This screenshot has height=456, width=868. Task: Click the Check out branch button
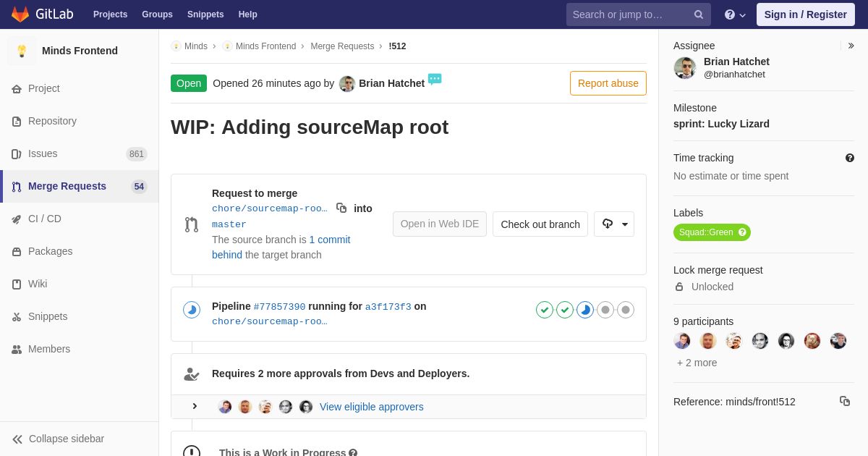click(540, 224)
